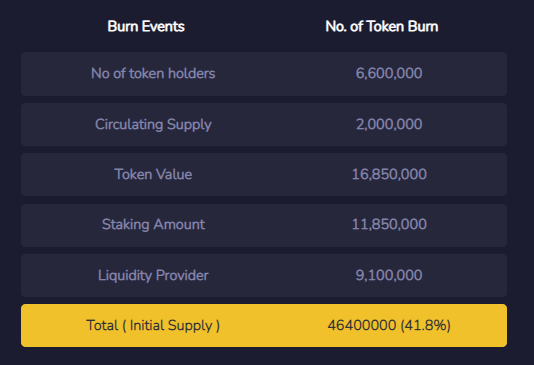
Task: Click the Circulating Supply row card
Action: (x=264, y=125)
